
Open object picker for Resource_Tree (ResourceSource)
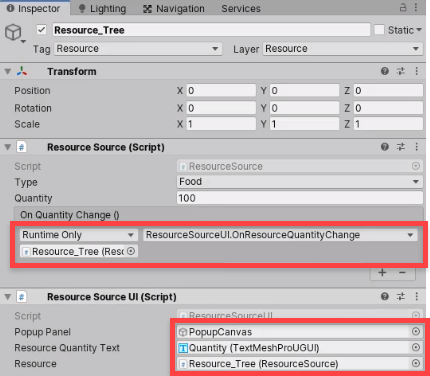[x=416, y=363]
